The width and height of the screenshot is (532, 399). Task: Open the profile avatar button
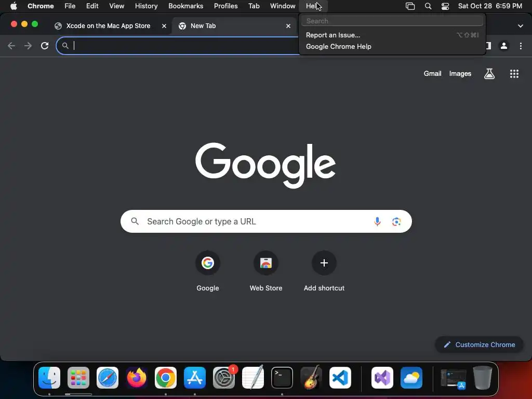tap(504, 46)
